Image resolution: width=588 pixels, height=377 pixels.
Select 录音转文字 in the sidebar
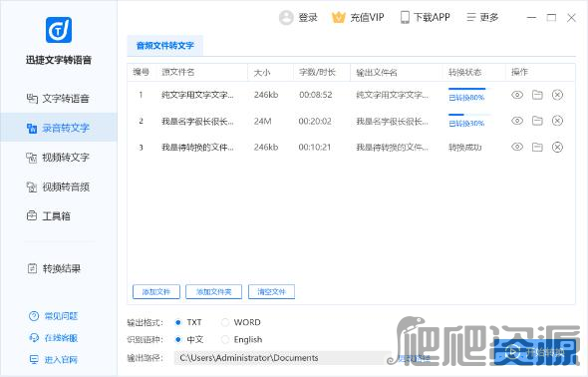59,128
